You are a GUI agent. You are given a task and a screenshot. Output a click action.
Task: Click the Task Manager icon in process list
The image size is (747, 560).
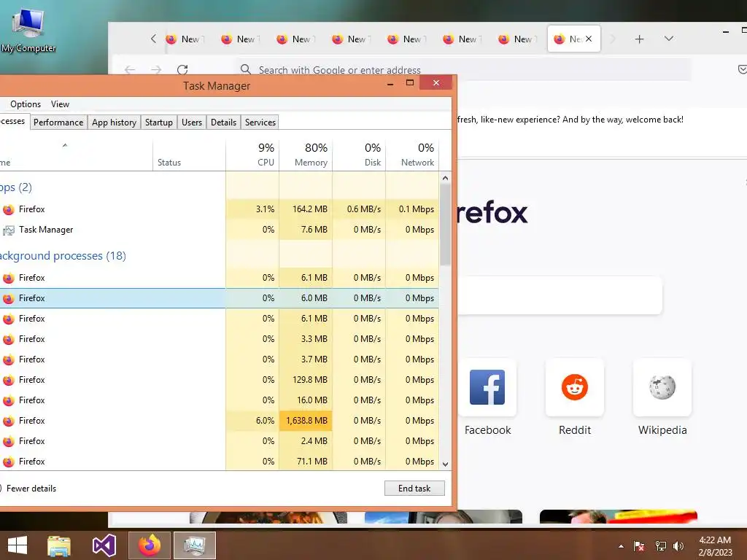coord(9,230)
